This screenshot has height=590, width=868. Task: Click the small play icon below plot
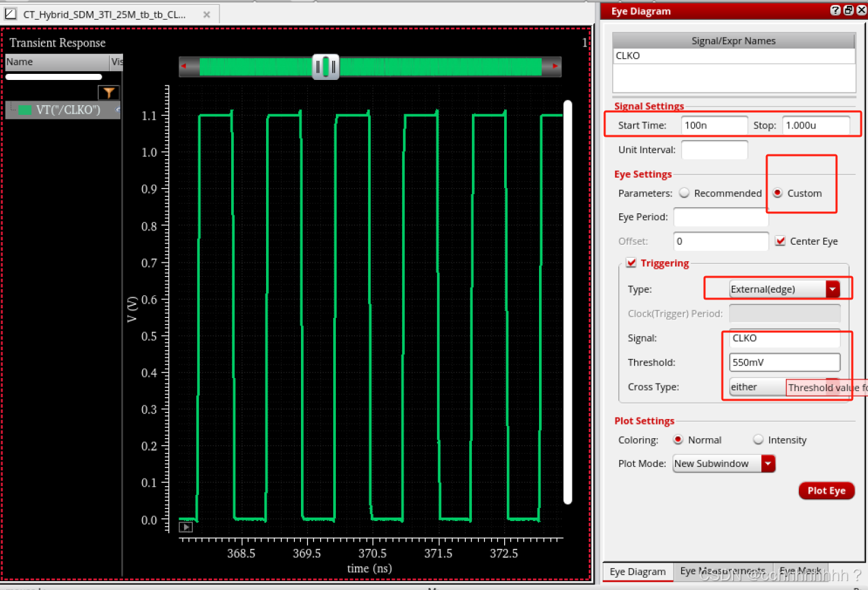coord(185,527)
